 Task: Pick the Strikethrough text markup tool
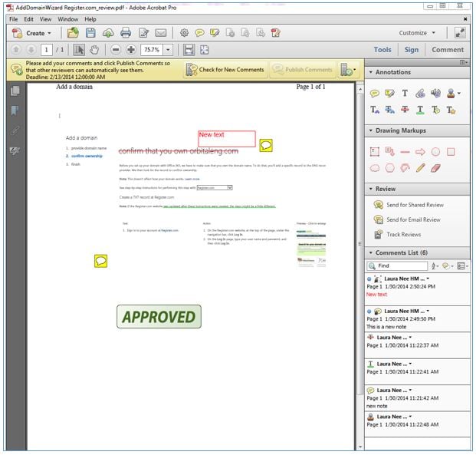(405, 110)
